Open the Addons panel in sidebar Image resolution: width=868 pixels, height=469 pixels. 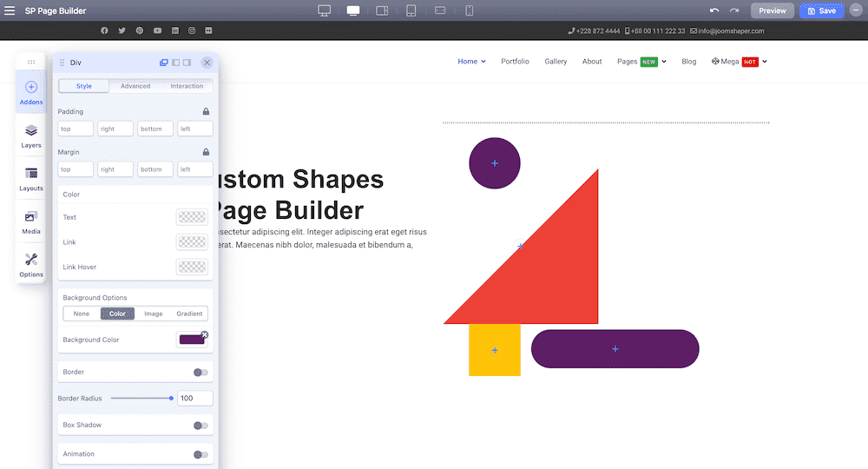(x=31, y=92)
